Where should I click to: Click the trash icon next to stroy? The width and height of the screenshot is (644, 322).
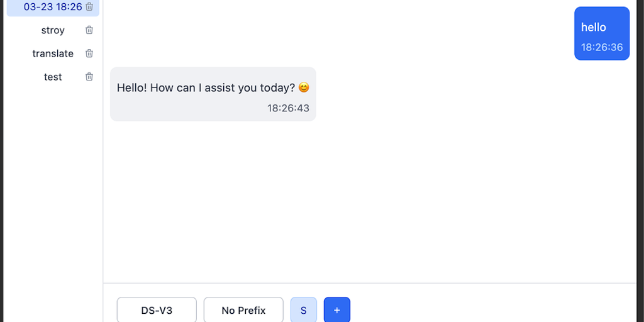pos(89,30)
